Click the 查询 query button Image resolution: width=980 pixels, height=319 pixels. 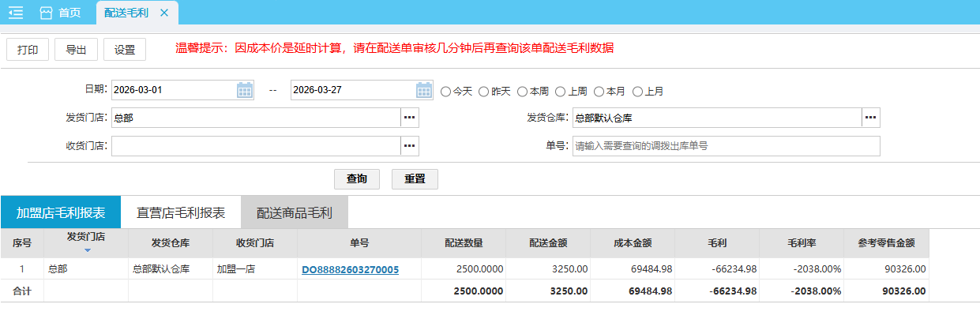357,179
